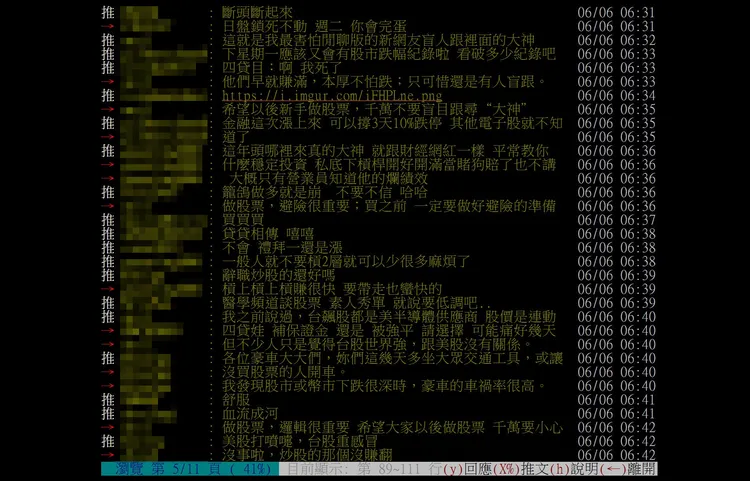
Task: Select the comment '籠鴿做多就是崩 不要不信 哈哈'
Action: pos(325,193)
